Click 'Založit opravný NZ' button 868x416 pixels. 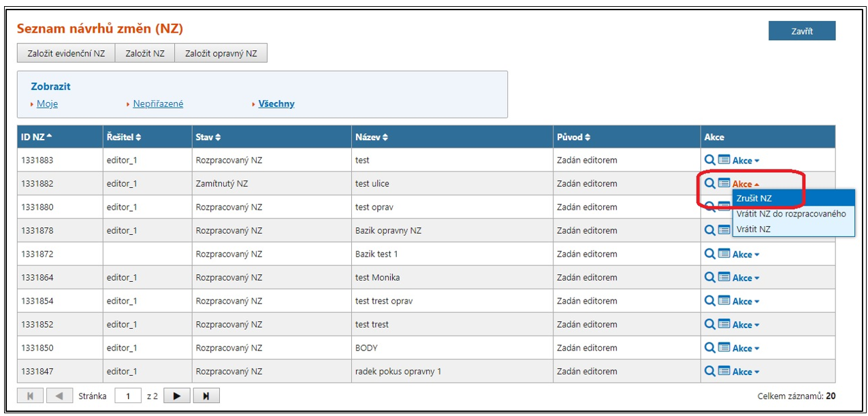tap(221, 54)
